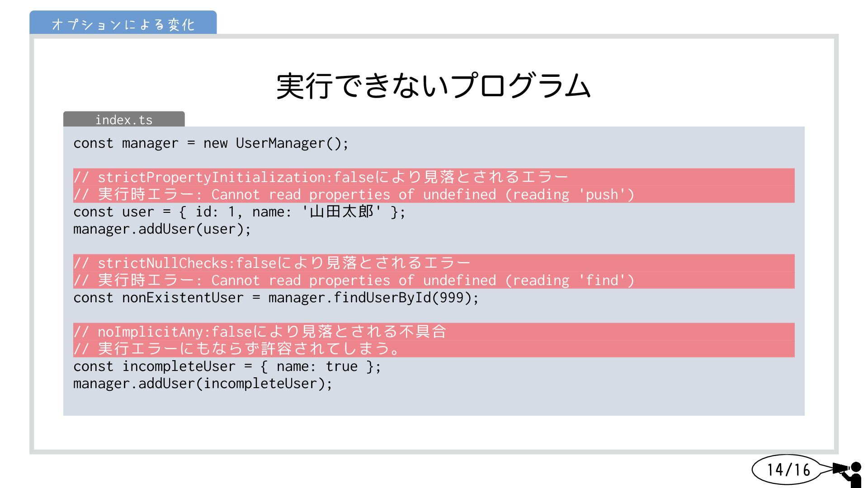This screenshot has width=868, height=488.
Task: Select the index.ts file tab
Action: [x=124, y=120]
